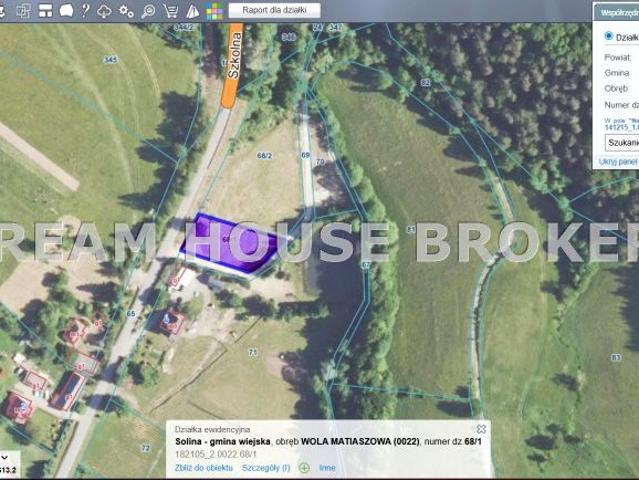The height and width of the screenshot is (480, 639).
Task: Click parcel label '68/2' on map
Action: 264,156
